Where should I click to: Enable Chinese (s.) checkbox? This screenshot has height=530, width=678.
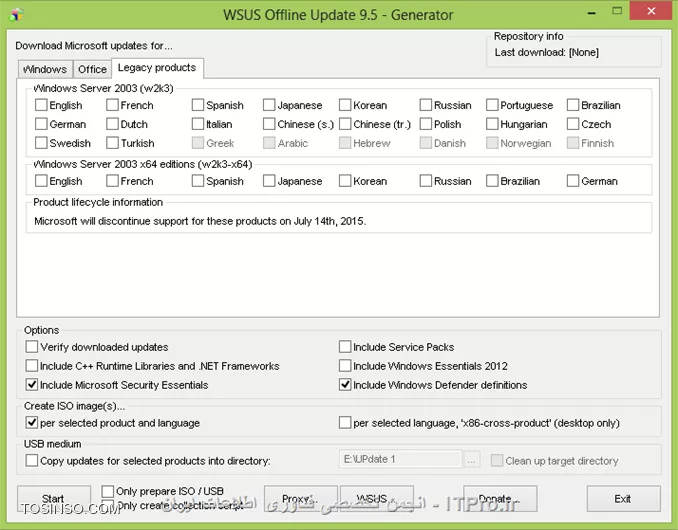(269, 124)
